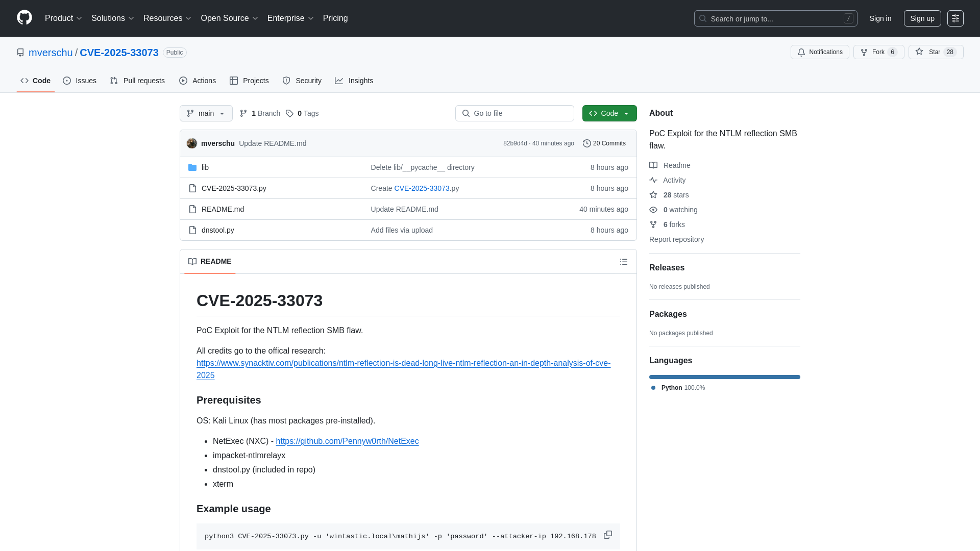980x551 pixels.
Task: Open commit hash 82b9d4d
Action: (x=515, y=143)
